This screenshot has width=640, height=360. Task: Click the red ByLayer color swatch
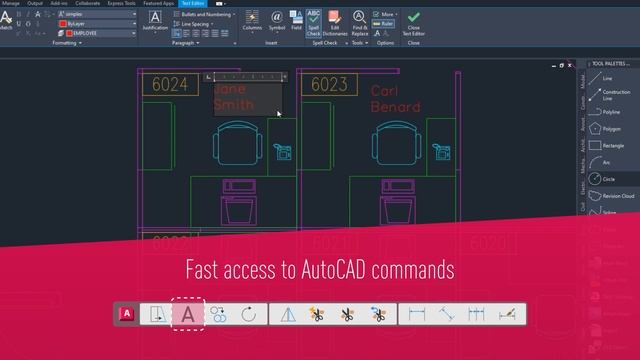point(63,24)
